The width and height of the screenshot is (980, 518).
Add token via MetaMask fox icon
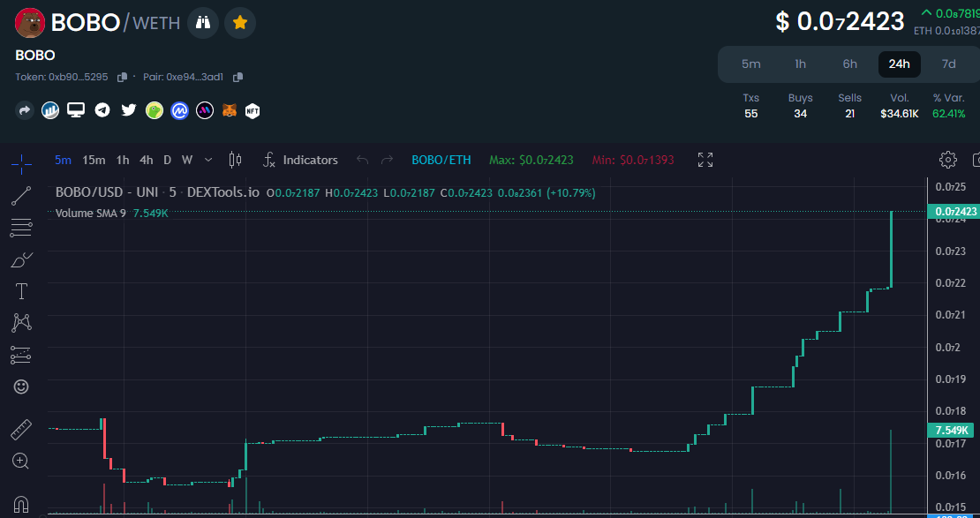click(x=230, y=110)
